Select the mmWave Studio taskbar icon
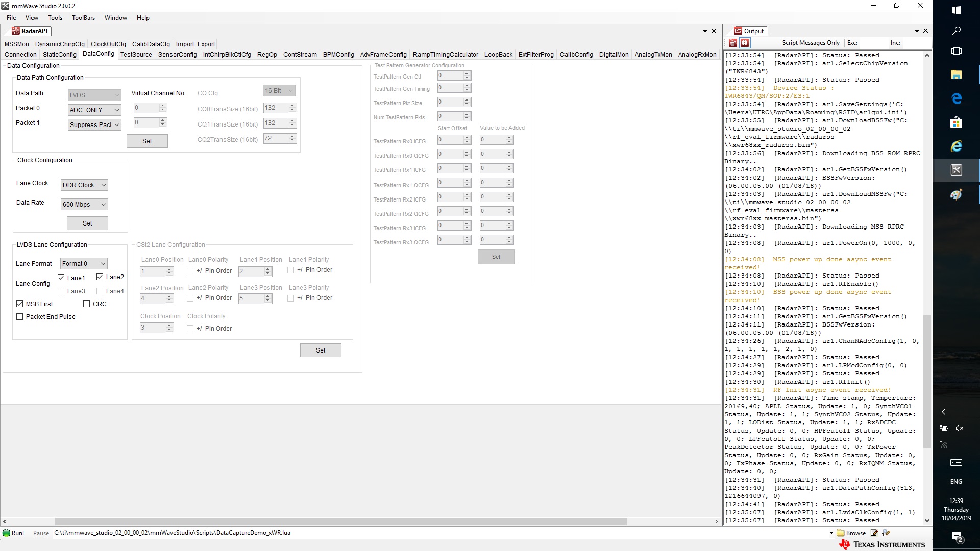The image size is (980, 551). point(957,170)
